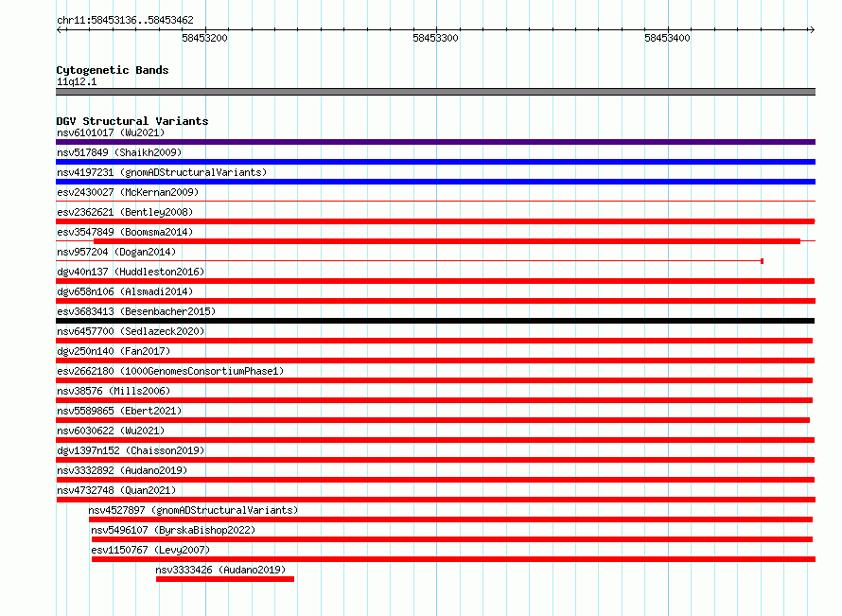Screen dimensions: 842x616
Task: Click the red nsv6457700 Sedlazeck bar
Action: (434, 341)
